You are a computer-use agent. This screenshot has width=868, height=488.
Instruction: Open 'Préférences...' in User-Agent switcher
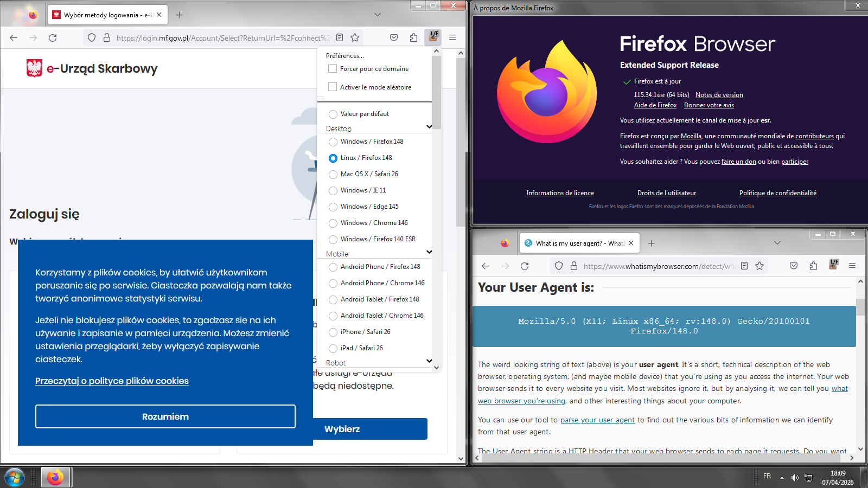(x=345, y=56)
